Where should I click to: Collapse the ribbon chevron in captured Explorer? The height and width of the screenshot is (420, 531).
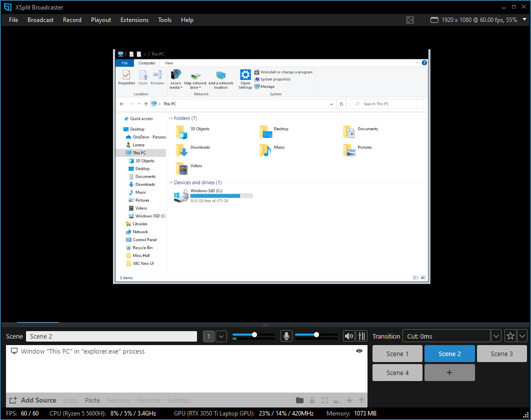(x=417, y=63)
